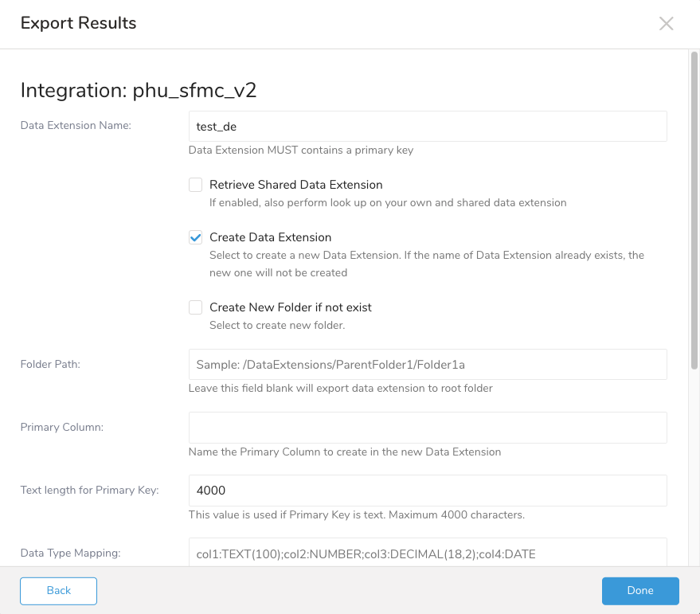Click the Data Type Mapping input
Screen dimensions: 700x614
428,553
